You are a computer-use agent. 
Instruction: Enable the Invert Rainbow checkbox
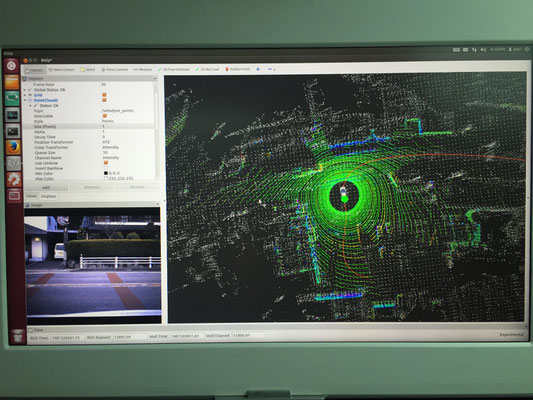[105, 168]
